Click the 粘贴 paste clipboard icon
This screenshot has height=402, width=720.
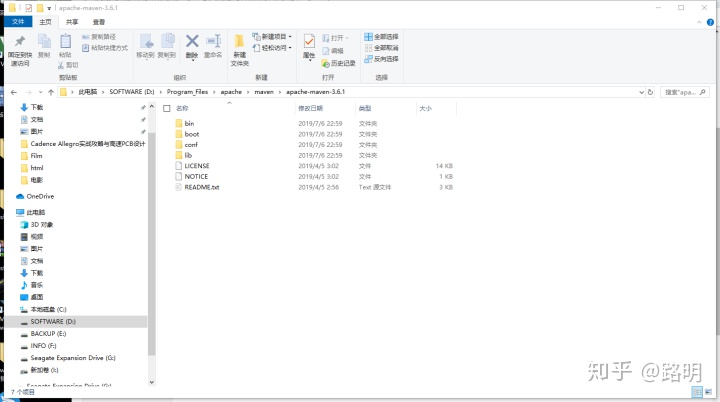tap(65, 41)
